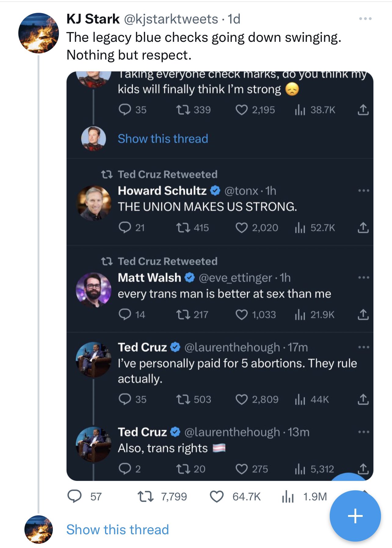392x548 pixels.
Task: Open three-dot menu on Matt Walsh tweet
Action: [x=364, y=278]
